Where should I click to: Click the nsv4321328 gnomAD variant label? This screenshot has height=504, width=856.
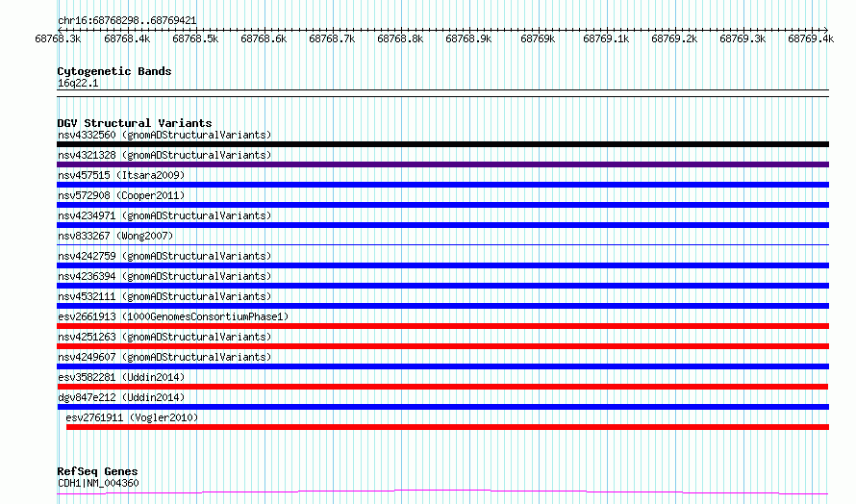[x=164, y=155]
